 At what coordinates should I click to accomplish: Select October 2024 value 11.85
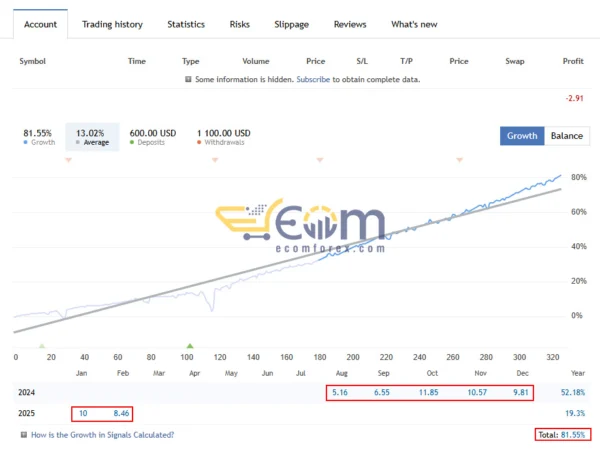429,393
